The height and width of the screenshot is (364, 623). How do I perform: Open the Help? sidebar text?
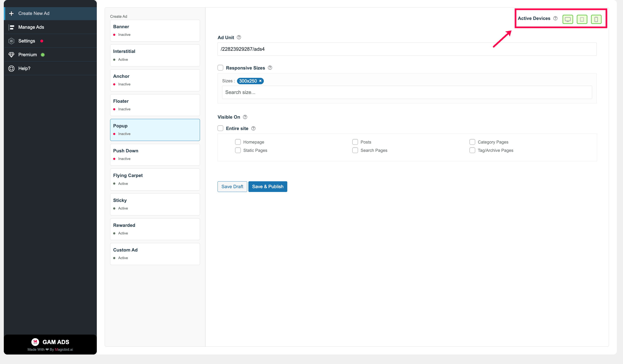click(x=24, y=69)
